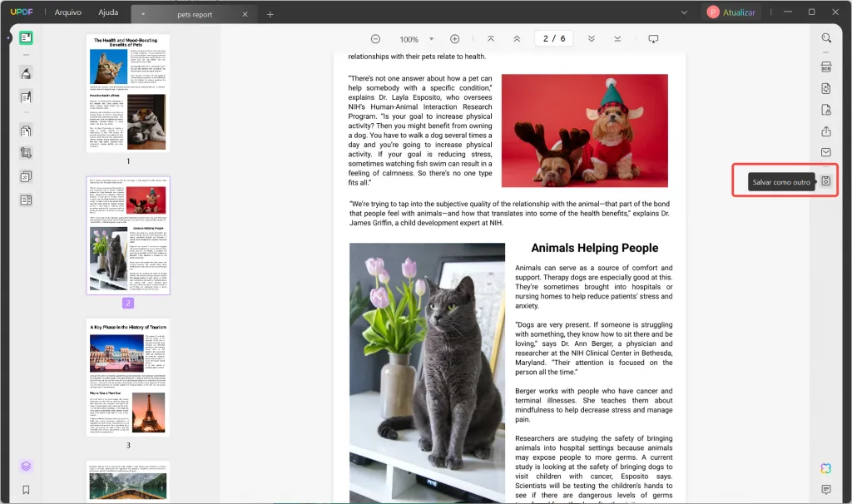Toggle the comments panel at bottom right
852x504 pixels.
826,490
